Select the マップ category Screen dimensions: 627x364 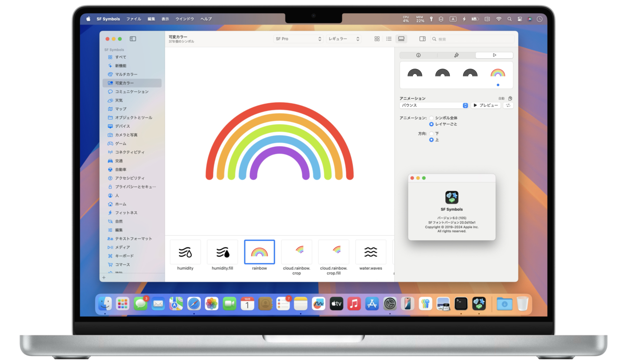click(132, 109)
